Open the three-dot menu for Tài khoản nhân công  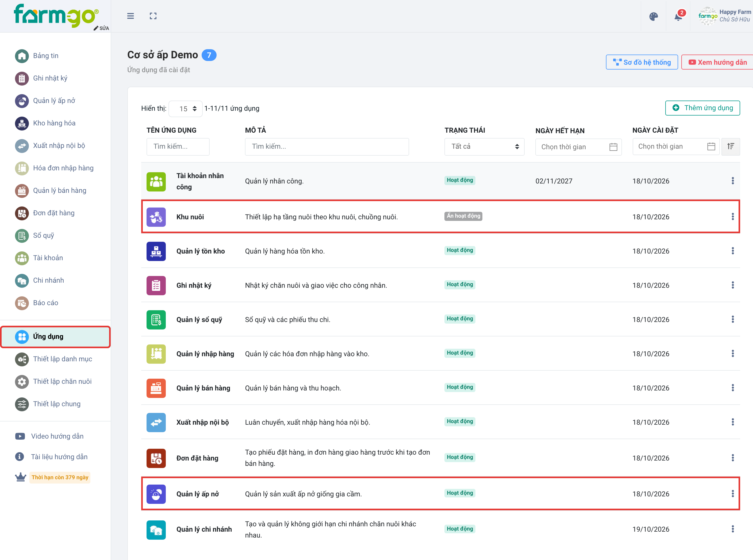click(733, 181)
